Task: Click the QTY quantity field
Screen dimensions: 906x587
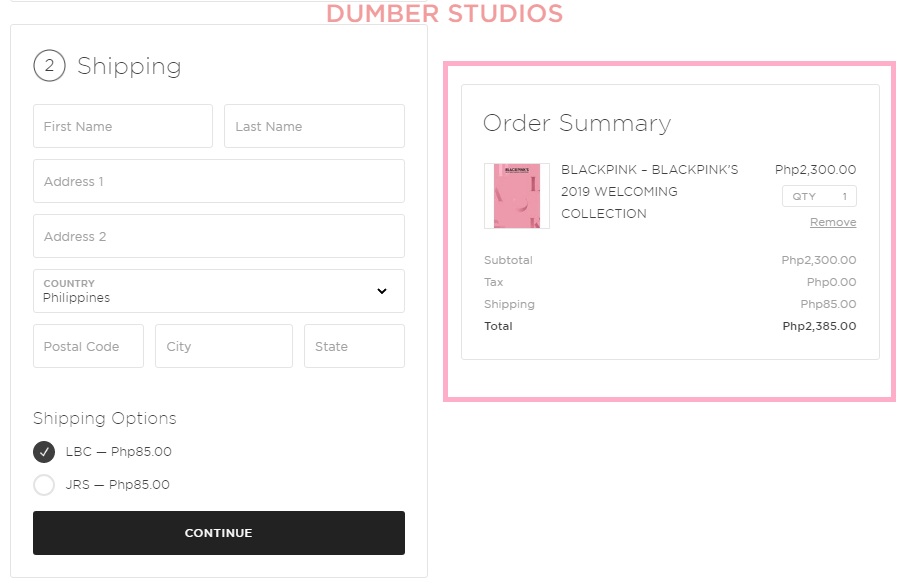Action: [x=819, y=196]
